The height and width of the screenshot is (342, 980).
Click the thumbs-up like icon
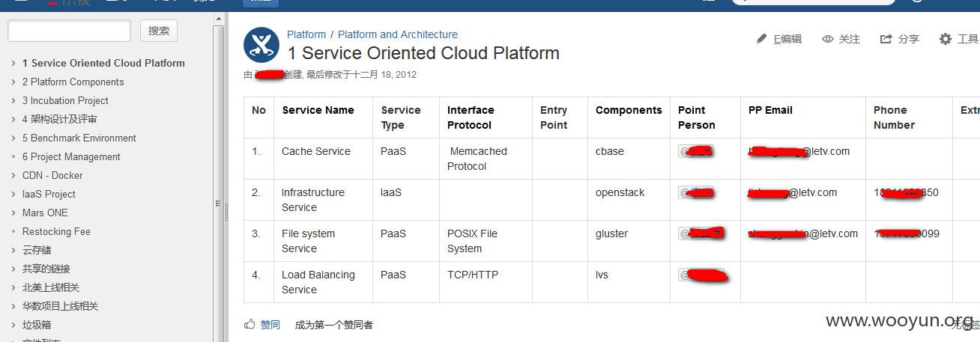pyautogui.click(x=249, y=324)
